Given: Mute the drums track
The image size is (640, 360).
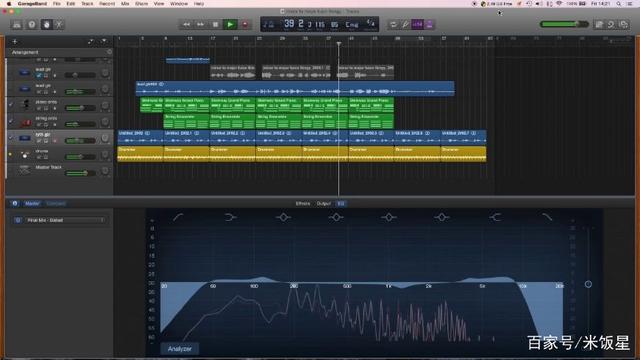Looking at the screenshot, I should 39,157.
